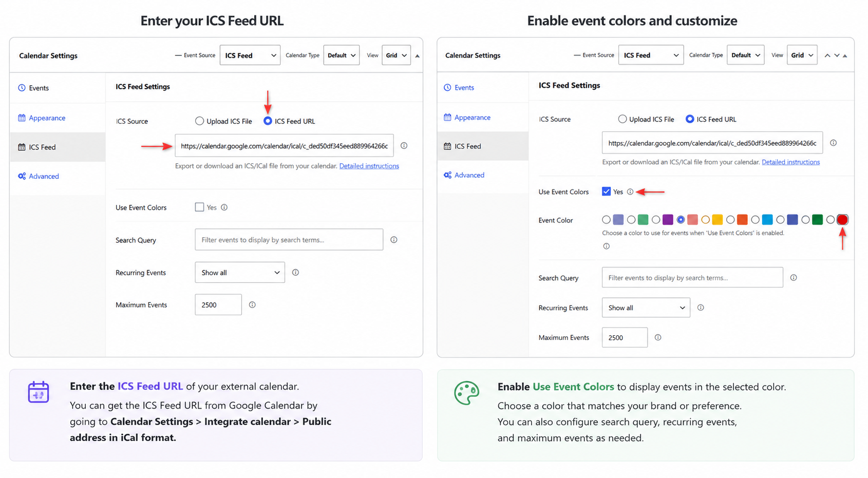Screen dimensions: 868x478
Task: Click info icon next to left Search Query field
Action: pos(394,240)
